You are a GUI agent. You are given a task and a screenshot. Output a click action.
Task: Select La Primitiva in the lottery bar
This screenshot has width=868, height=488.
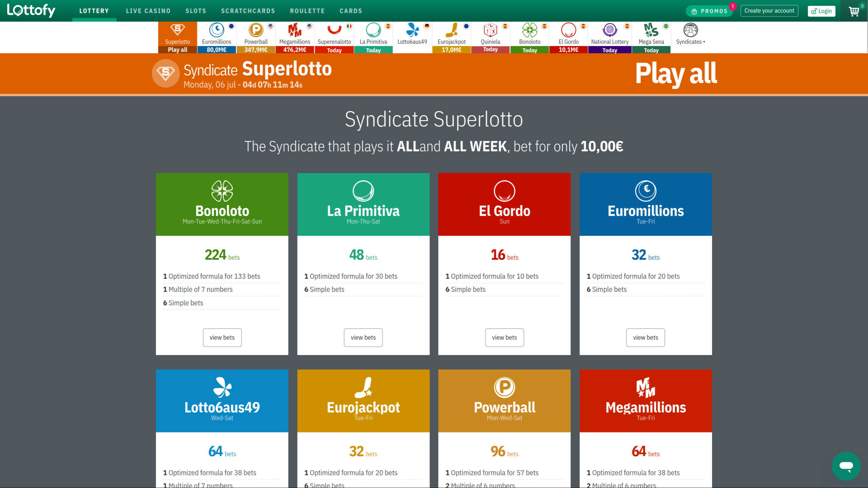373,38
